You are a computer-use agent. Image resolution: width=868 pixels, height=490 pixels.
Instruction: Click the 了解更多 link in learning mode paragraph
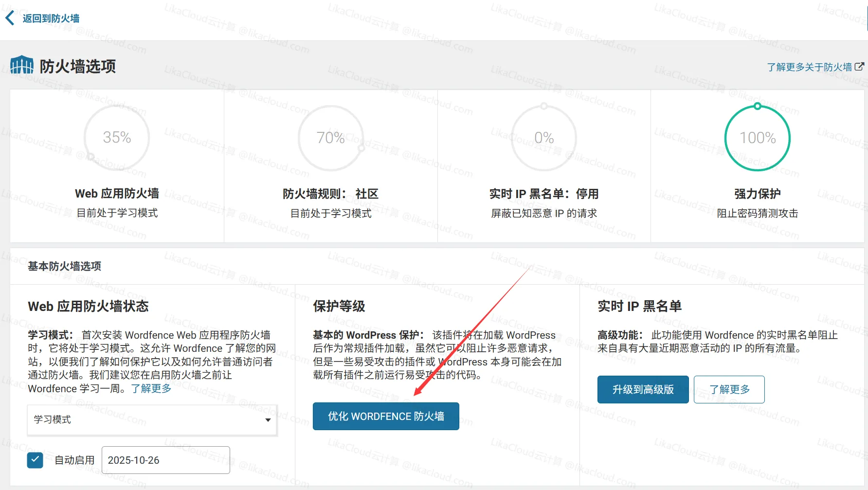coord(151,388)
